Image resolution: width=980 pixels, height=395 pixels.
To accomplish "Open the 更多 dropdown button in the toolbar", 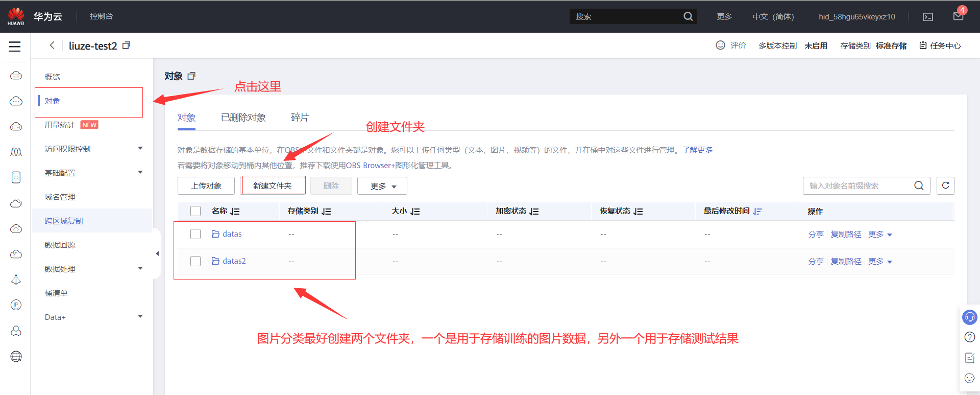I will coord(382,186).
